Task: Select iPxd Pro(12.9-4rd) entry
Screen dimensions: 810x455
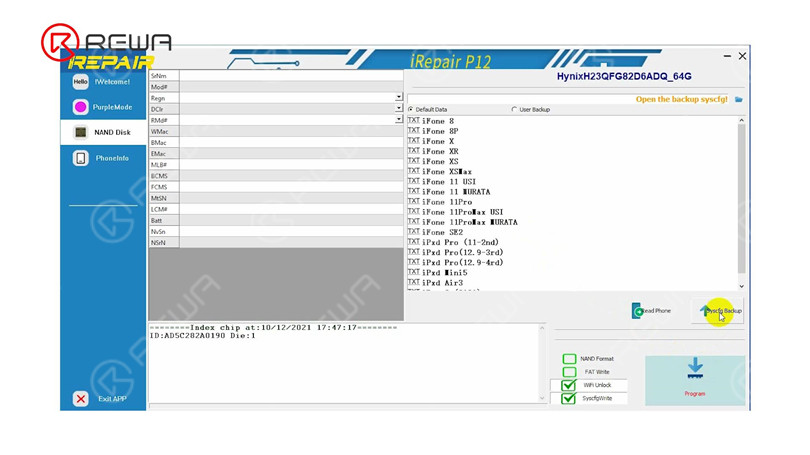Action: pyautogui.click(x=462, y=262)
